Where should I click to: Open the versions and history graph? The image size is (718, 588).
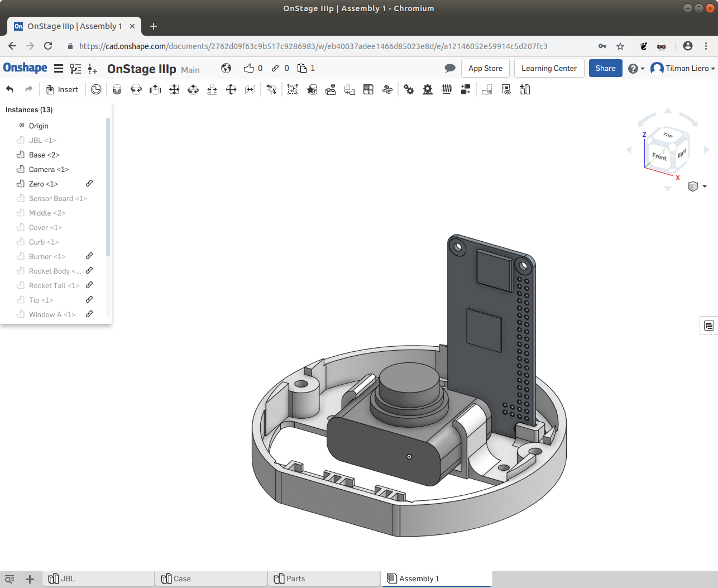pos(75,69)
